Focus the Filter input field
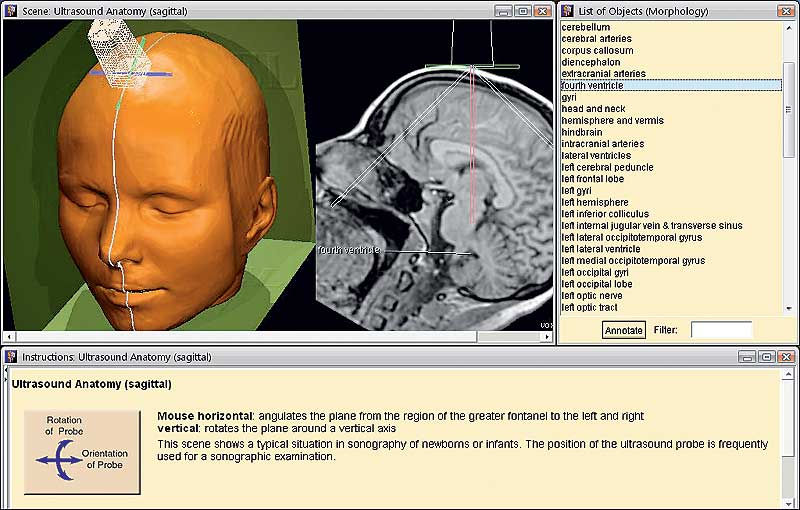Image resolution: width=800 pixels, height=510 pixels. [x=721, y=329]
